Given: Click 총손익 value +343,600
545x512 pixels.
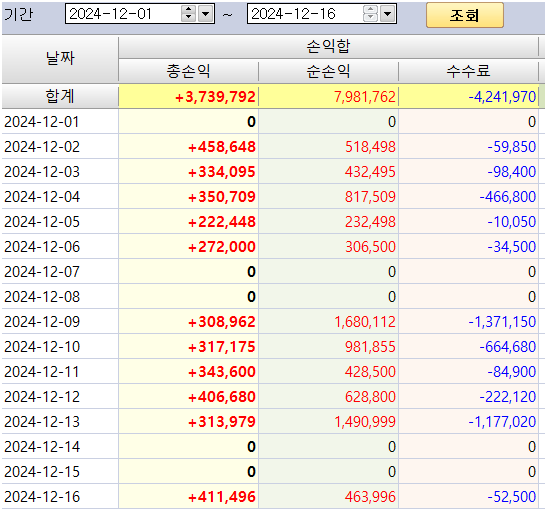Looking at the screenshot, I should point(222,372).
